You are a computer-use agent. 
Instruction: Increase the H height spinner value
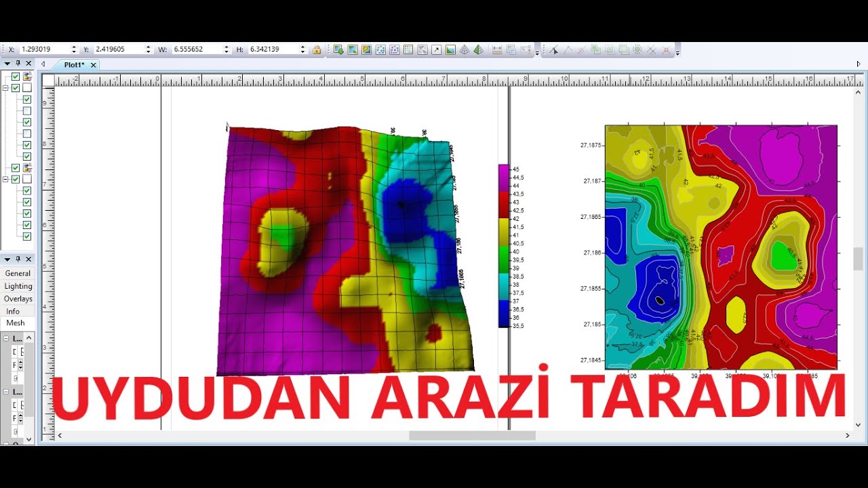pyautogui.click(x=303, y=47)
